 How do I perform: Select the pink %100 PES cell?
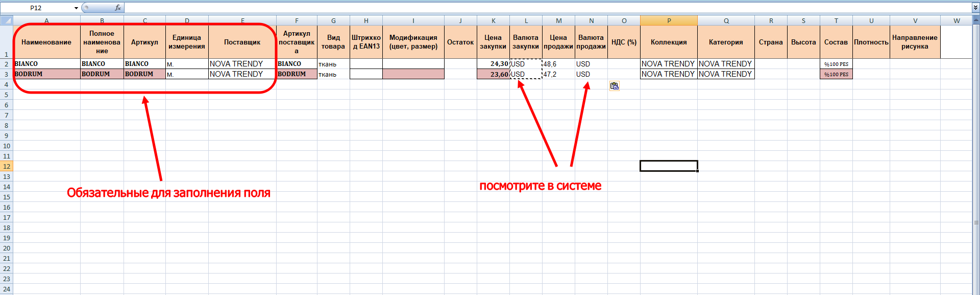836,74
